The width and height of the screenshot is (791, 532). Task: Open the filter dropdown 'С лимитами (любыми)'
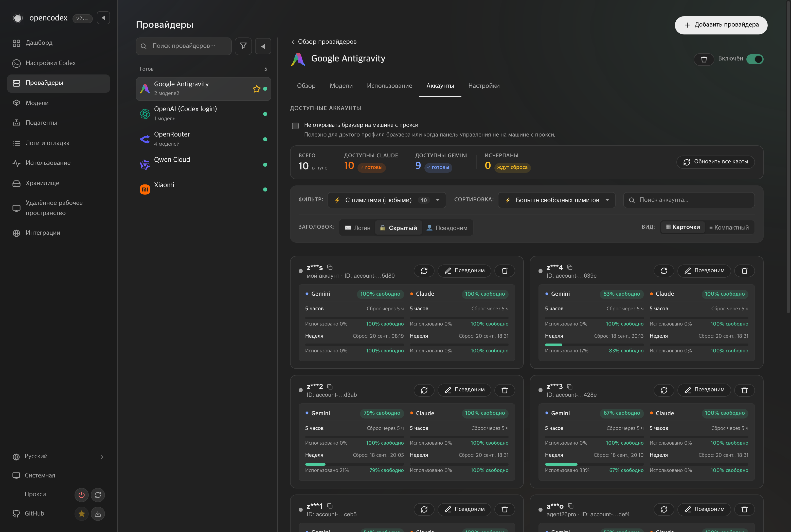(386, 200)
